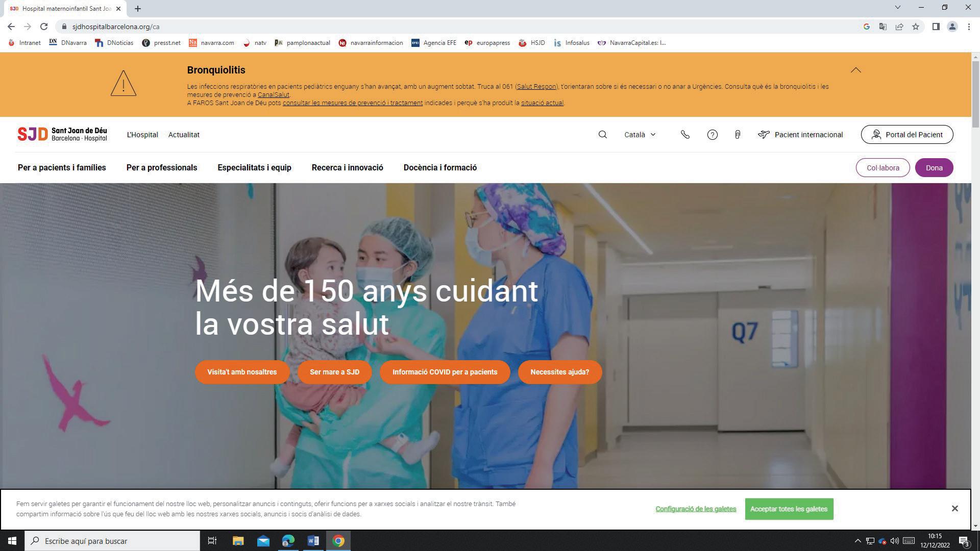Screen dimensions: 980x551
Task: Open a new browser tab with plus
Action: [x=137, y=9]
